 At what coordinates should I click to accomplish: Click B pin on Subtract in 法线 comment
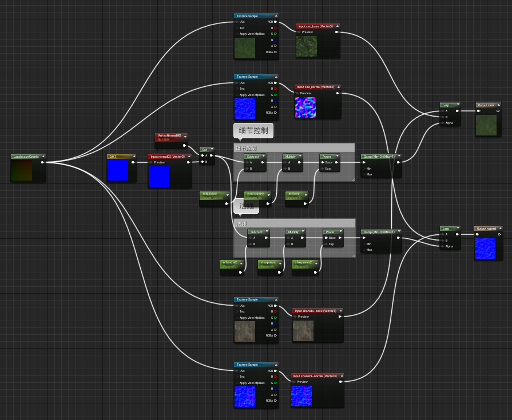251,244
